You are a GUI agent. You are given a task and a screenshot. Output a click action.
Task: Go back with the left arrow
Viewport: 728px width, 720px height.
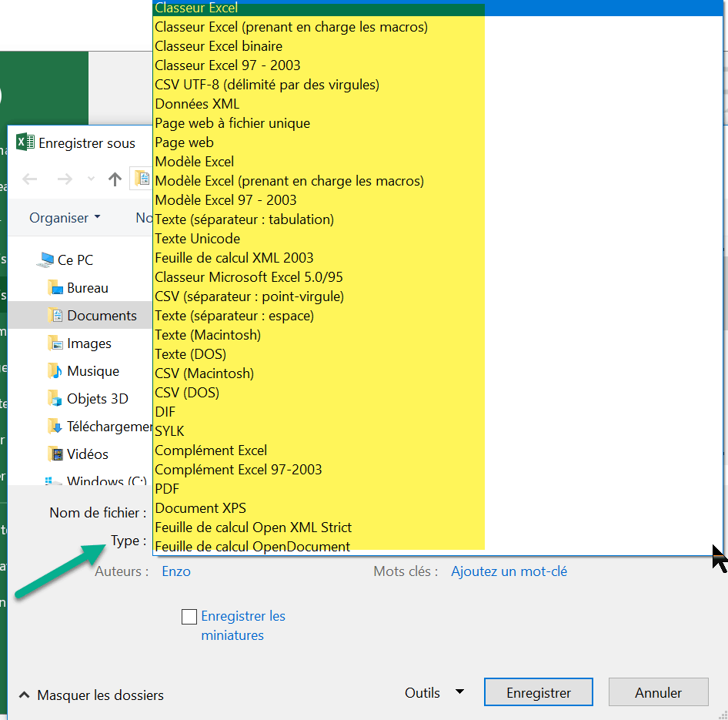point(30,179)
